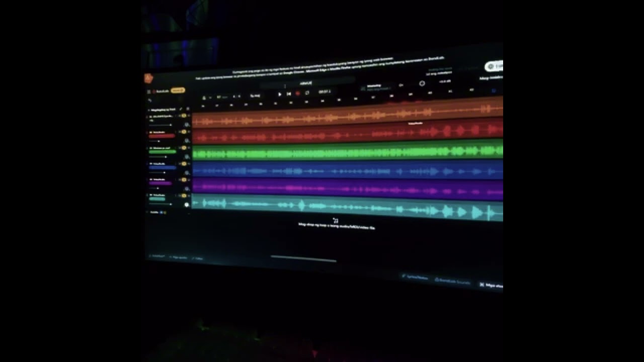Toggle the metronome icon
The width and height of the screenshot is (644, 362).
204,98
